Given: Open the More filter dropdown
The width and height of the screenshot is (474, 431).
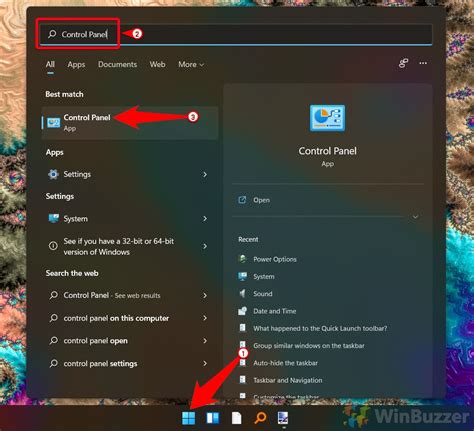Looking at the screenshot, I should pyautogui.click(x=191, y=64).
